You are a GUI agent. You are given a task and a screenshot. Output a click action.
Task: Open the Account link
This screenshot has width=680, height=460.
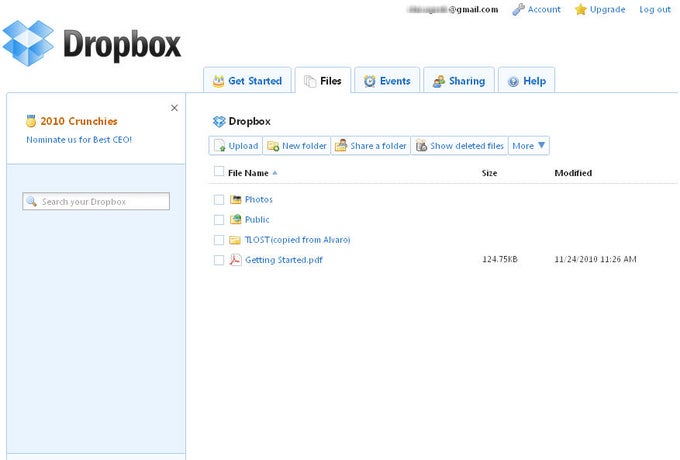click(544, 9)
